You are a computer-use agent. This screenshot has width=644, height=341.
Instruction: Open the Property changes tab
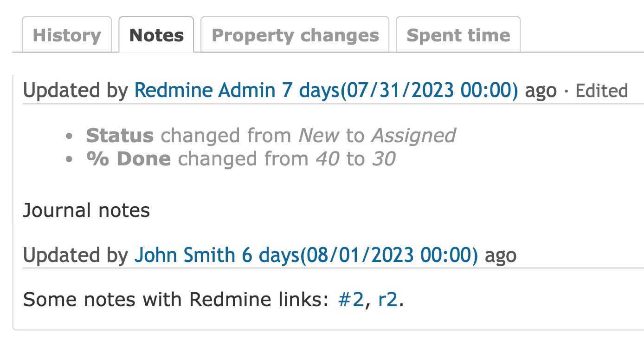[295, 35]
